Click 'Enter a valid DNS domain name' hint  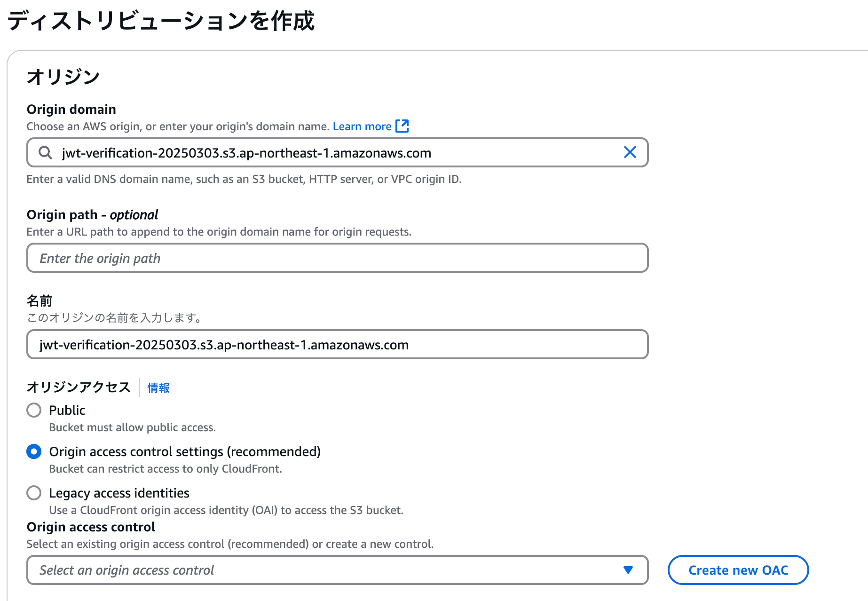[244, 179]
